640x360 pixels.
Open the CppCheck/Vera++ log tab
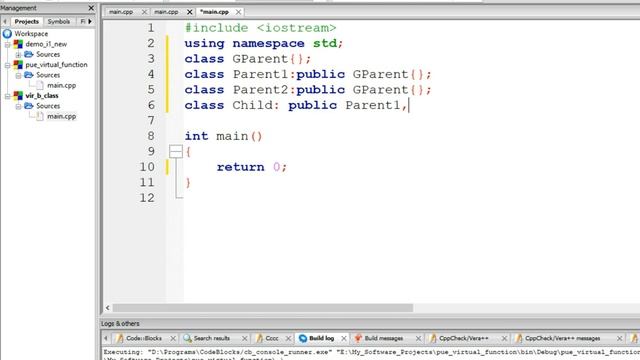tap(464, 338)
